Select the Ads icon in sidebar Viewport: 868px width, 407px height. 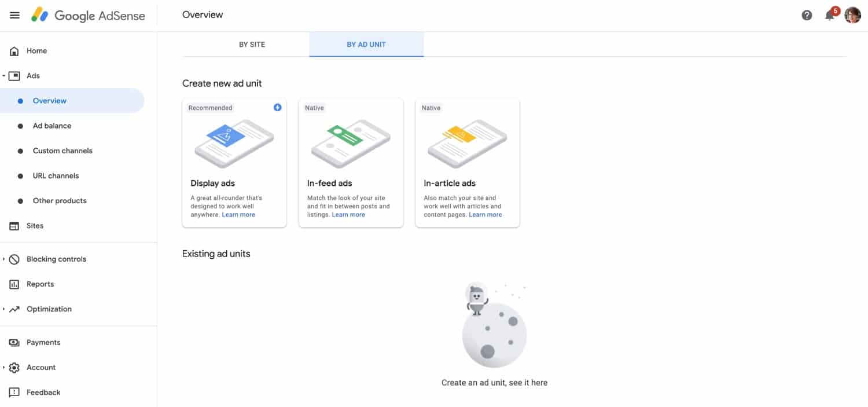14,75
